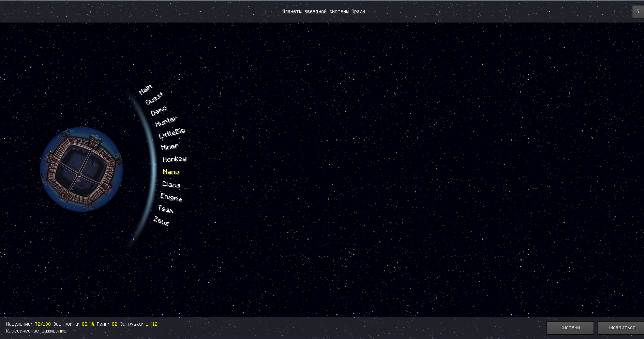Viewport: 644px width, 339px height.
Task: Open the Системы star systems list
Action: (570, 327)
